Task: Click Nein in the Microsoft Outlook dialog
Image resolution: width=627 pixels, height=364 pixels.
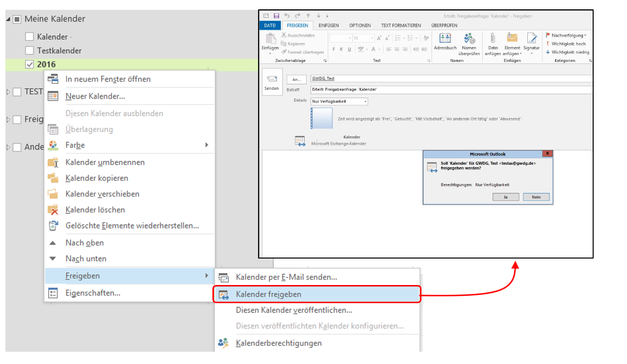Action: (x=535, y=197)
